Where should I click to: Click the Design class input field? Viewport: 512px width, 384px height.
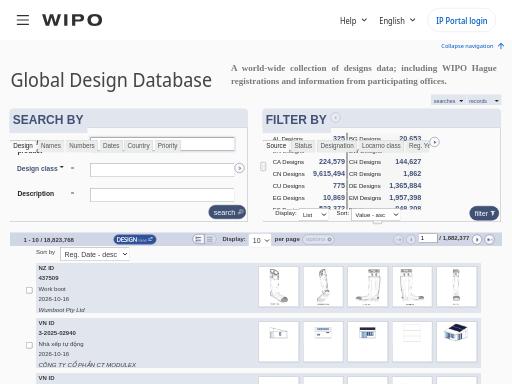(162, 170)
